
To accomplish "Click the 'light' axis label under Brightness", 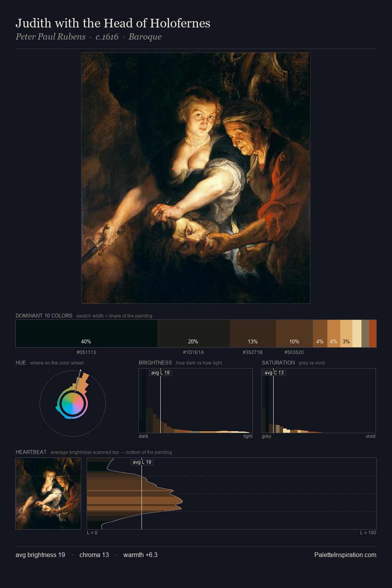I will tap(248, 436).
